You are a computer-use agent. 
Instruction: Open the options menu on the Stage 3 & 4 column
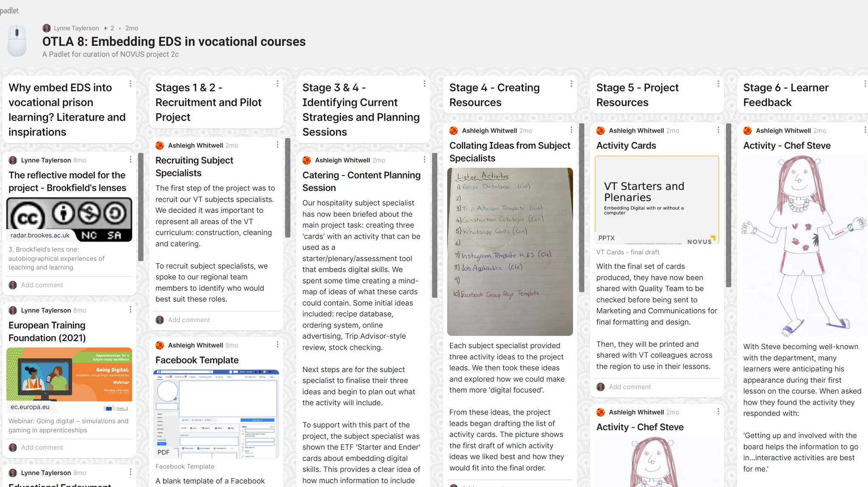point(424,83)
